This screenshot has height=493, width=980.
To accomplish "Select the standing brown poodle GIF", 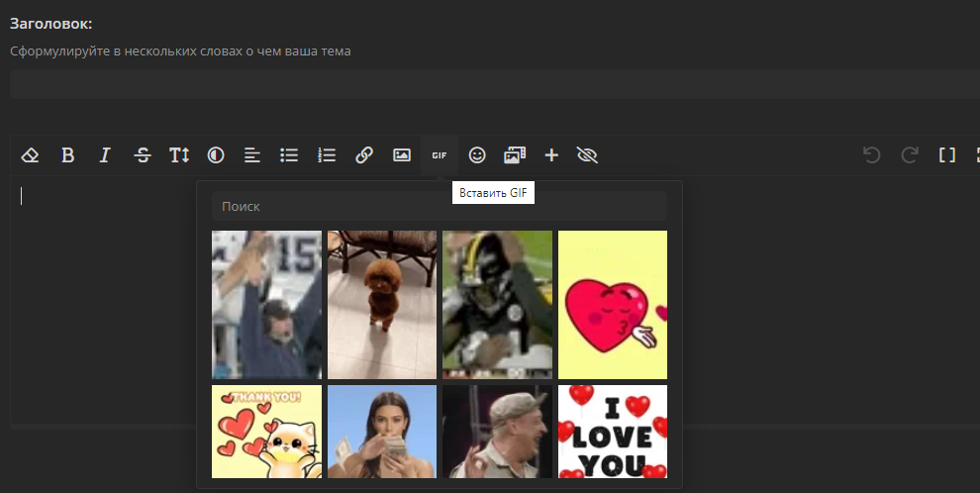I will pyautogui.click(x=382, y=305).
